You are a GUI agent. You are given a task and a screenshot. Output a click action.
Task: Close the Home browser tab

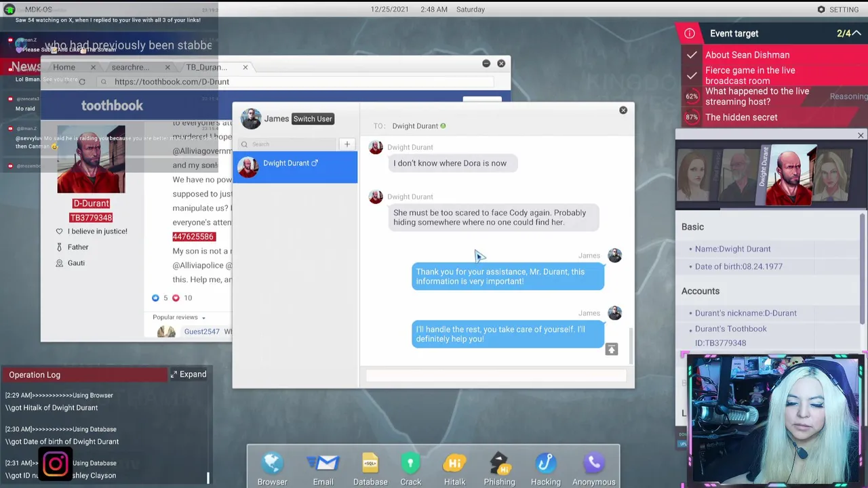[93, 67]
